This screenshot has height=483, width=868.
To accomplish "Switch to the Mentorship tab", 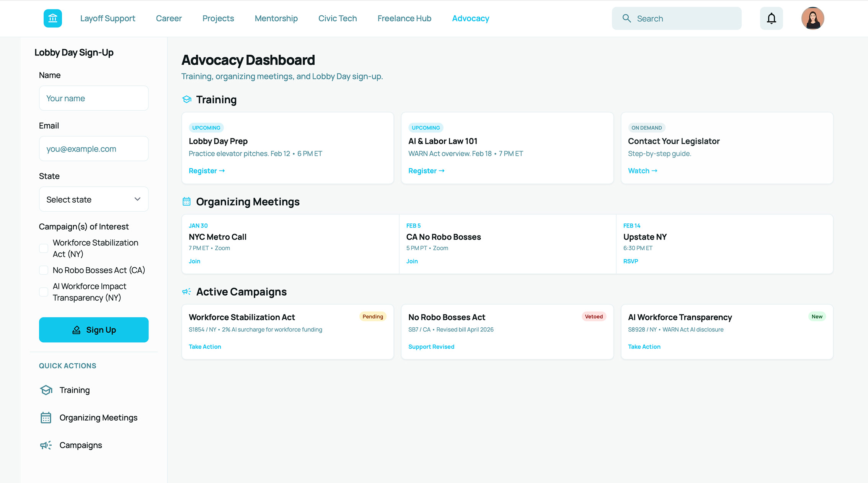I will click(276, 18).
